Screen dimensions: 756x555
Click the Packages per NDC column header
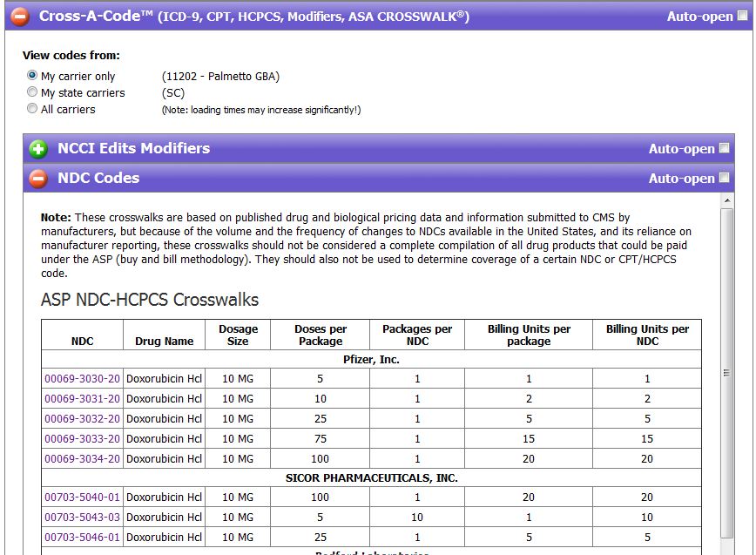click(417, 335)
